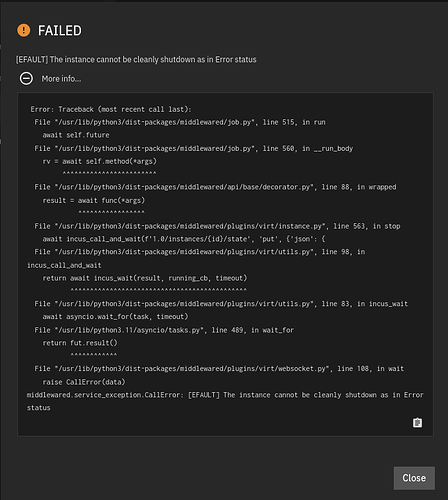Click the "raise CallError(data)" code line

pos(84,382)
